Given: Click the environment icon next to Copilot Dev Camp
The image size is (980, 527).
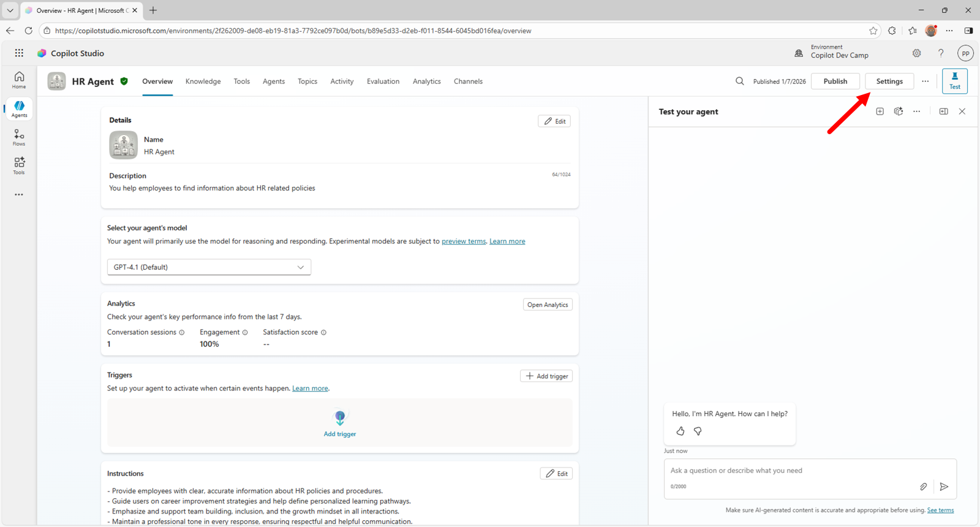Looking at the screenshot, I should (x=799, y=53).
